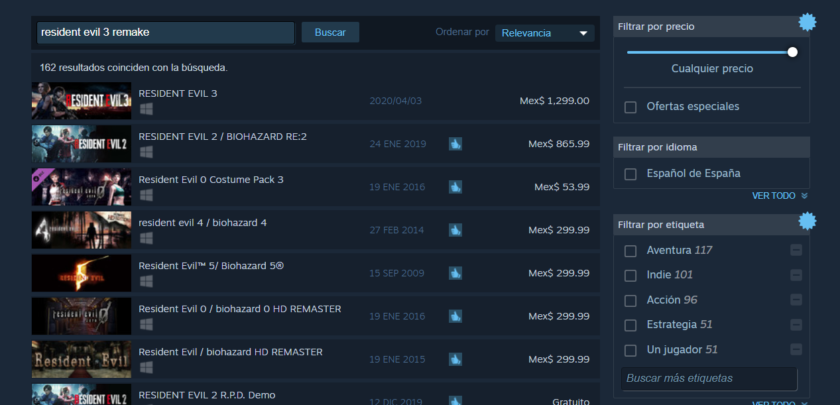Click the Windows icon under Resident Evil 5/ Biohazard 5
840x405 pixels.
pos(146,281)
